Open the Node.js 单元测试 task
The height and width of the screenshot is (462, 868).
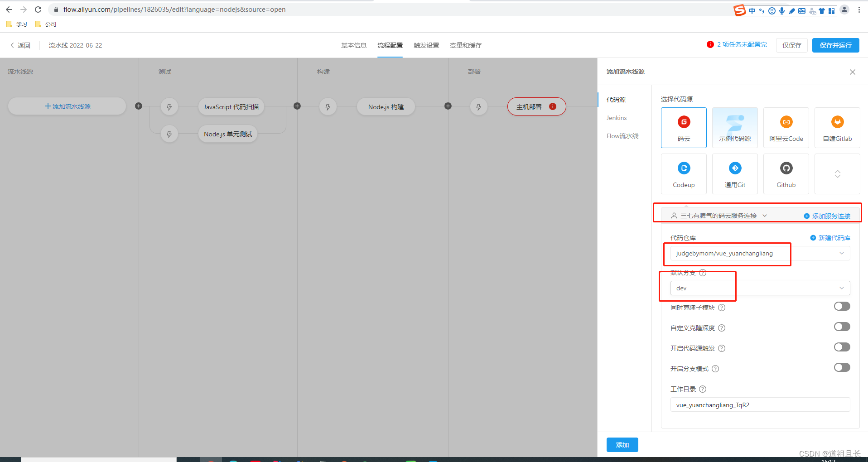(x=228, y=134)
